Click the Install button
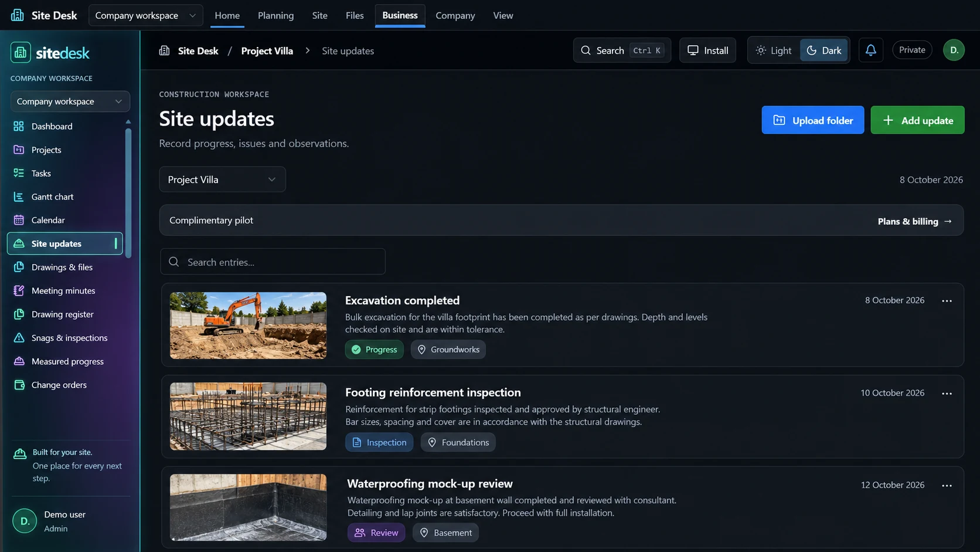This screenshot has width=980, height=552. tap(707, 50)
